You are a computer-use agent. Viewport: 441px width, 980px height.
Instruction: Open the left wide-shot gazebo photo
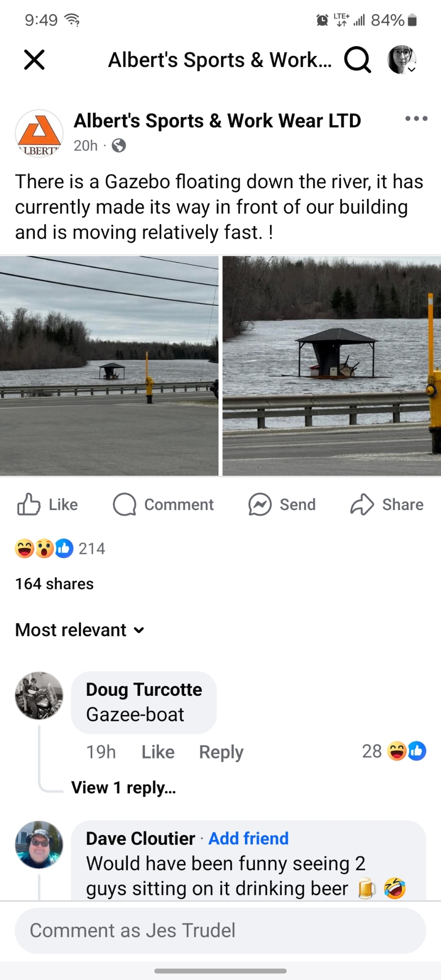109,366
